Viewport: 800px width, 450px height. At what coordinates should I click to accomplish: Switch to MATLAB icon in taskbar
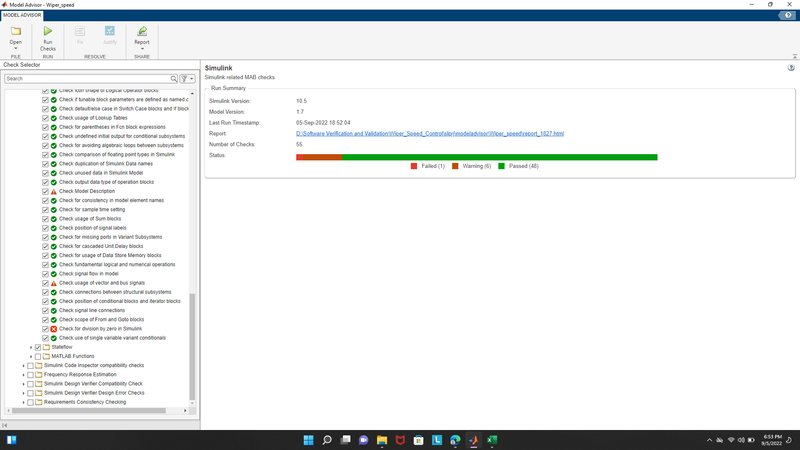[473, 440]
